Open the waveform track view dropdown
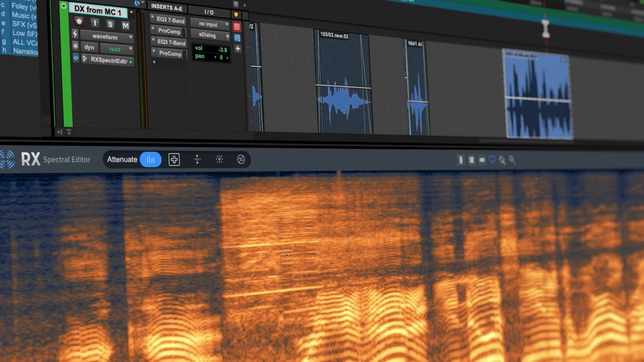Screen dimensions: 644x362 (x=107, y=37)
